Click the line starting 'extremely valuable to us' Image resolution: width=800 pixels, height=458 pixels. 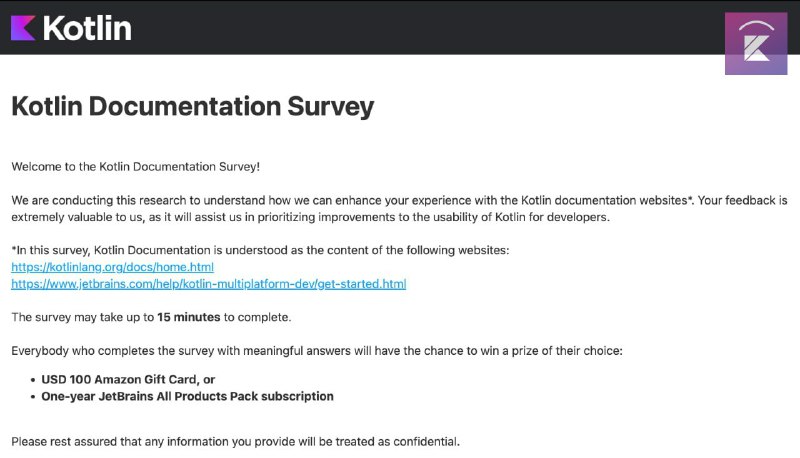point(311,217)
